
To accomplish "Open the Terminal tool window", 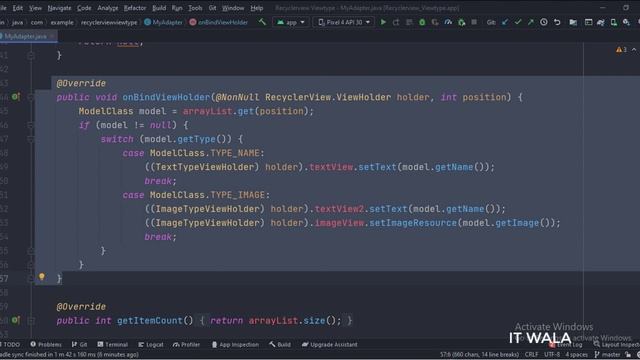I will tap(112, 344).
